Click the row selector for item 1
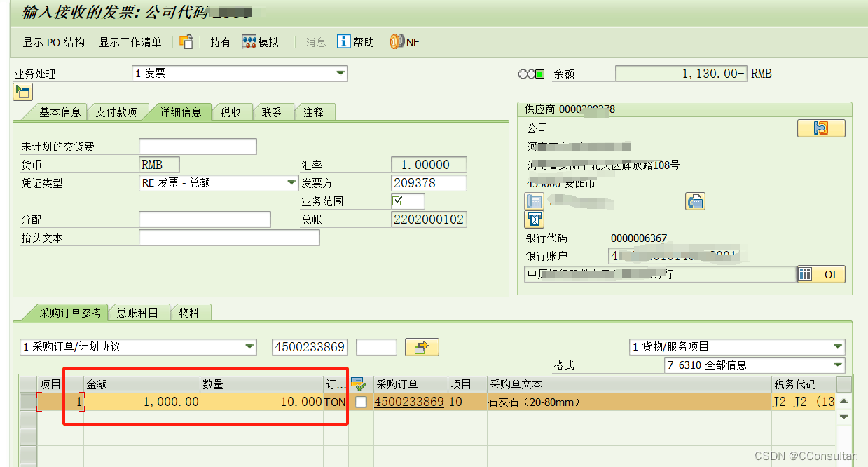The image size is (868, 467). coord(27,402)
